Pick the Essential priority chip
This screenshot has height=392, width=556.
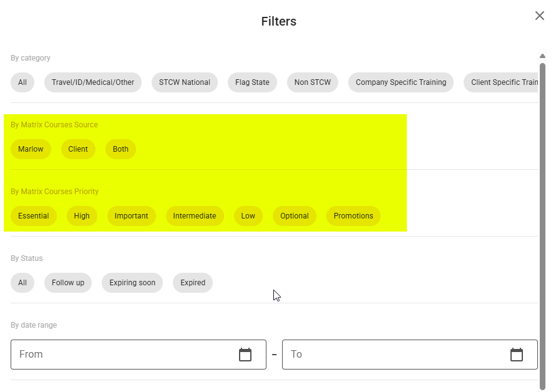pos(34,216)
